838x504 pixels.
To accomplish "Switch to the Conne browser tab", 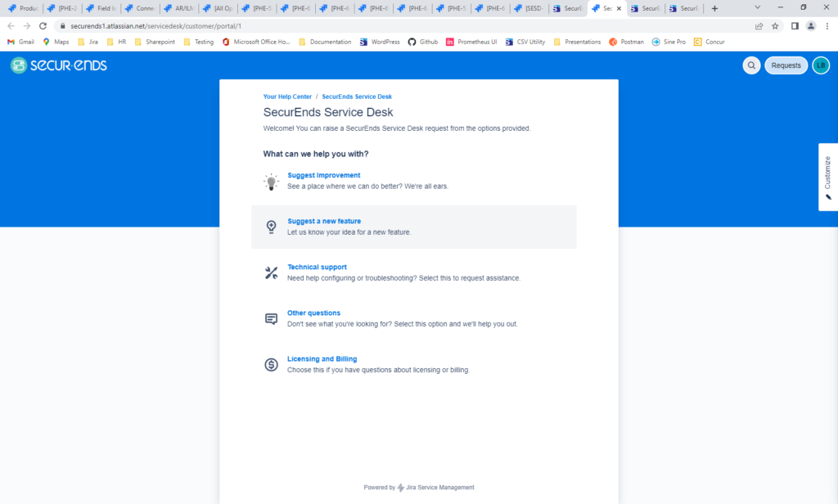I will pos(141,8).
